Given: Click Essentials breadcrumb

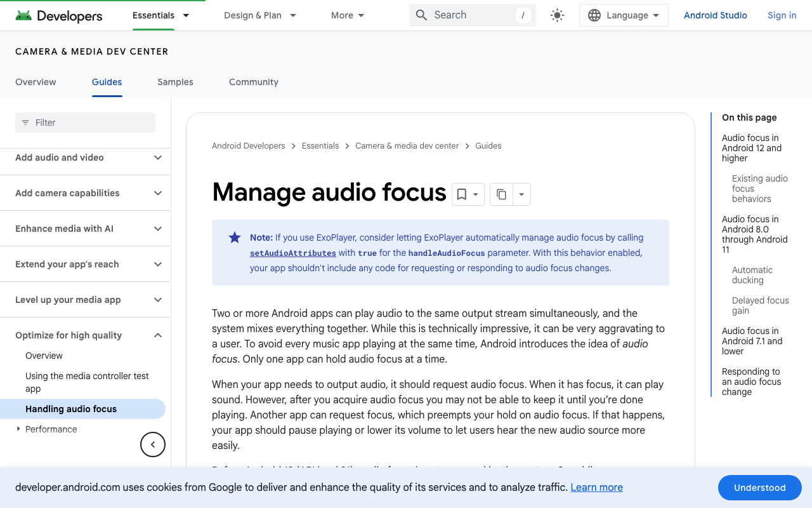Looking at the screenshot, I should 320,146.
